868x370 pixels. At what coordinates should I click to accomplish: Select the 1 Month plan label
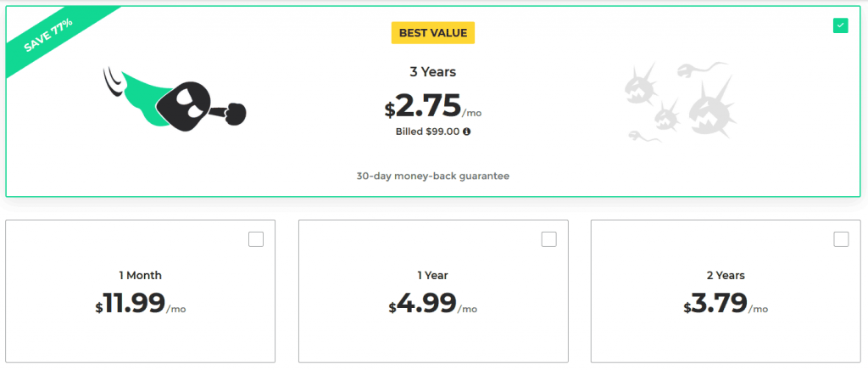click(140, 275)
